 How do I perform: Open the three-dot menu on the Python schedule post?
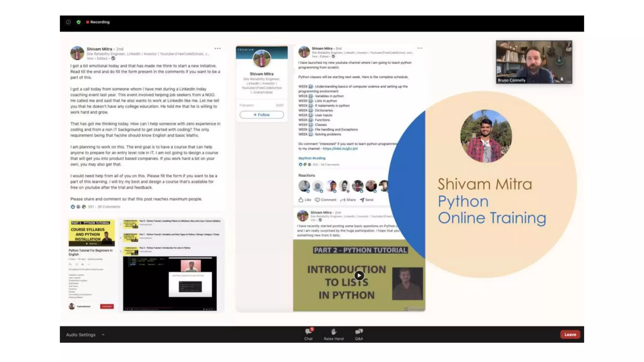pyautogui.click(x=420, y=48)
